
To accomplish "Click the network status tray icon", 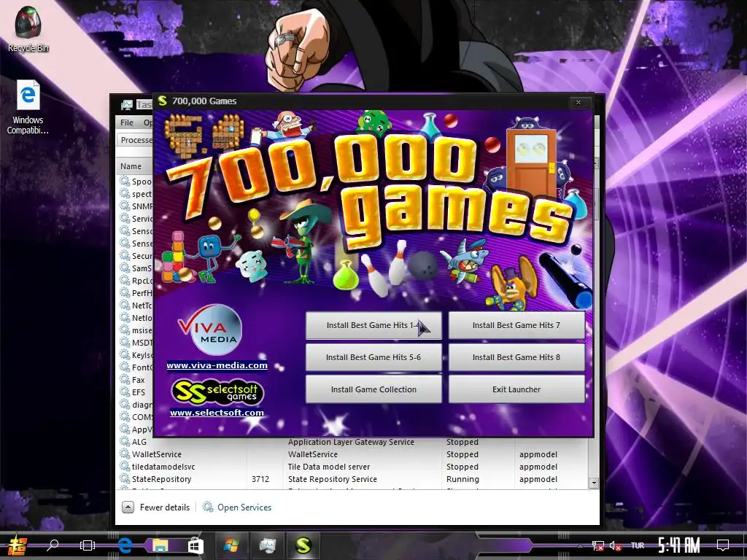I will click(598, 545).
